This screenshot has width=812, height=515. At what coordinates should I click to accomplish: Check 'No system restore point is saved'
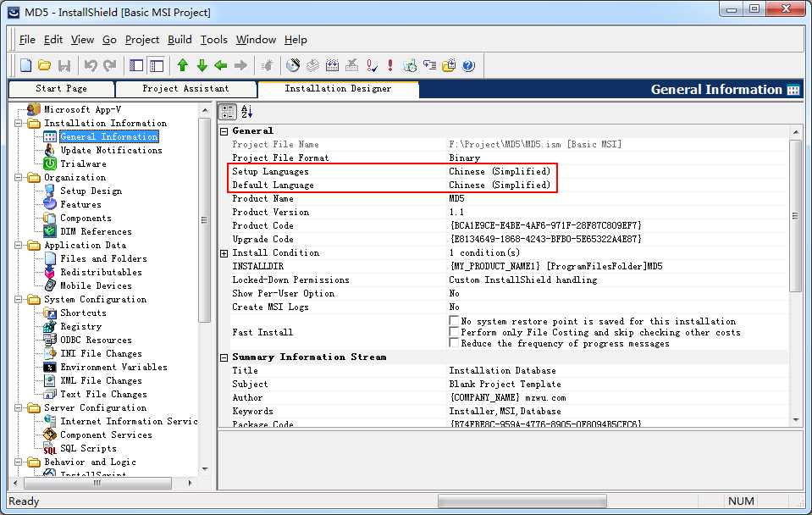[x=454, y=321]
